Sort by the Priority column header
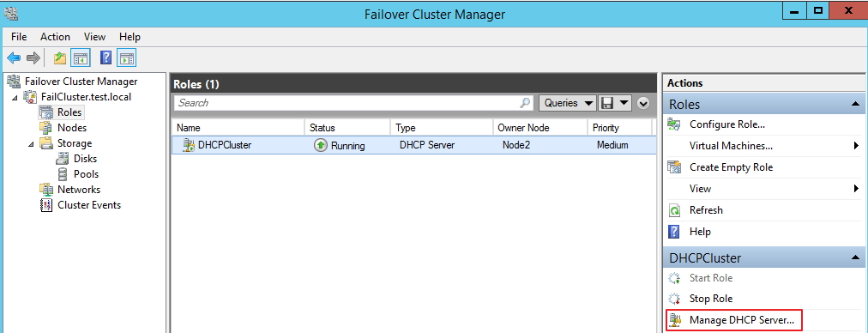 [619, 128]
